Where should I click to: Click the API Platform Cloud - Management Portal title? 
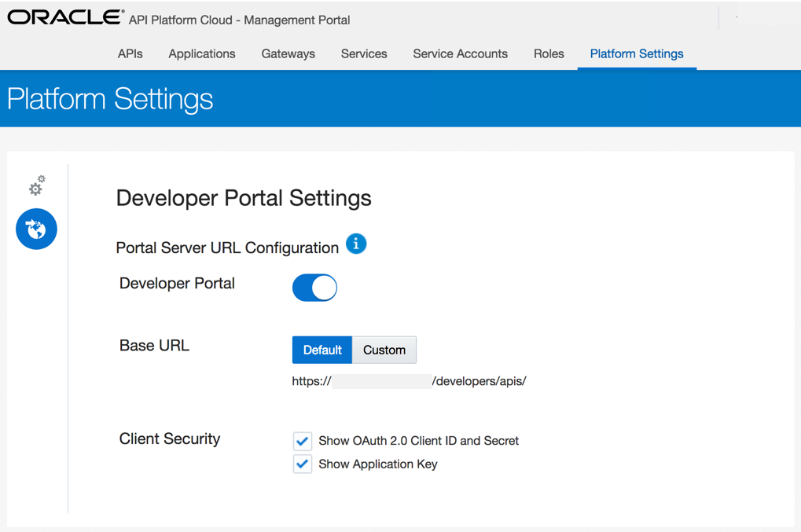click(239, 20)
